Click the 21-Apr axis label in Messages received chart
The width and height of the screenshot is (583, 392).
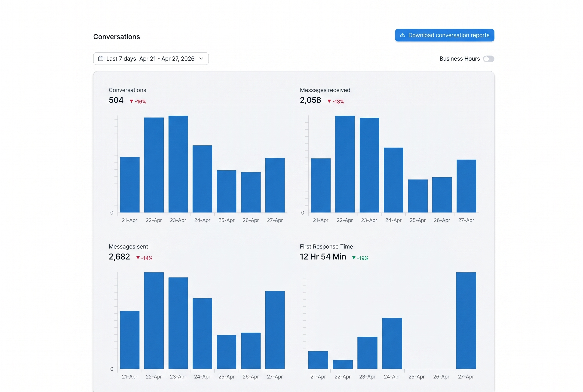320,220
